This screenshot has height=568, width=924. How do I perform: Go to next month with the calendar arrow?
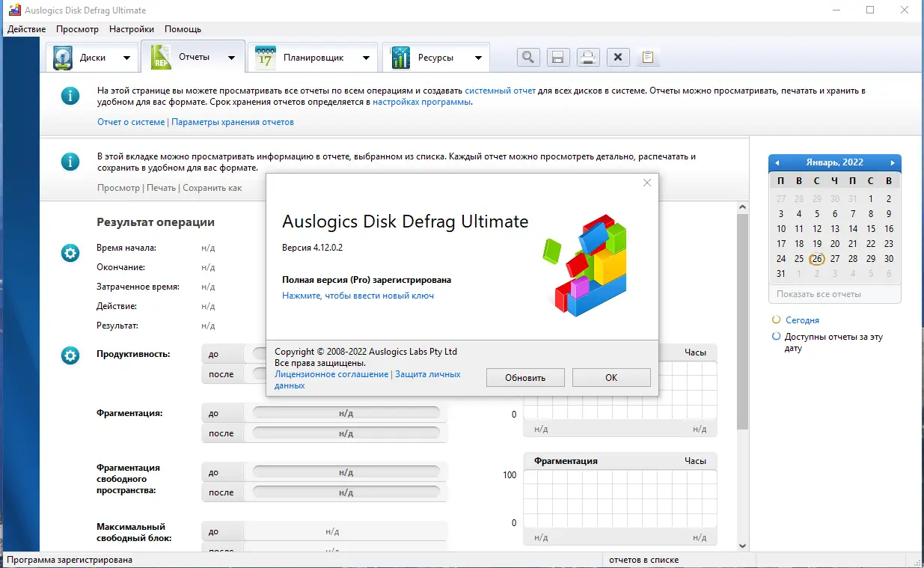[x=892, y=162]
